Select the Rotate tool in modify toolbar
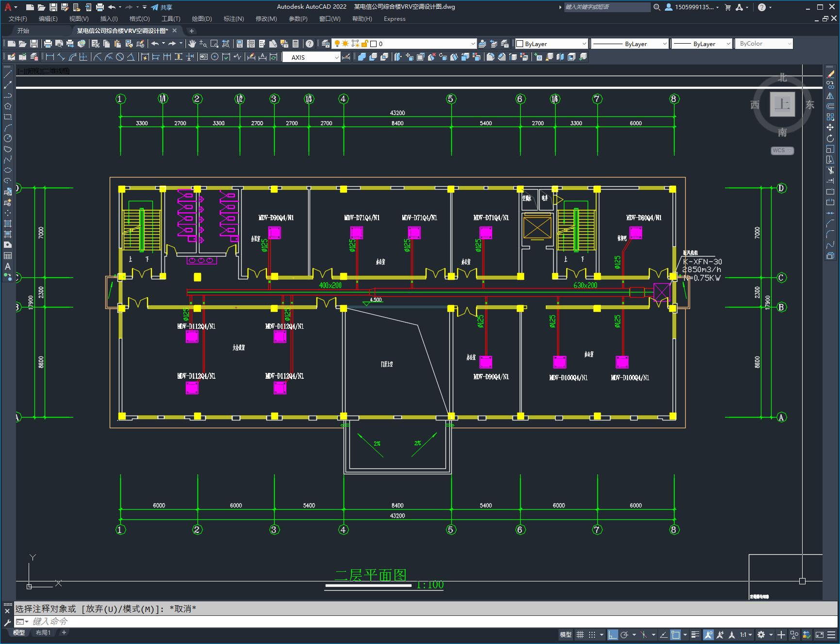The height and width of the screenshot is (644, 840). pos(830,139)
